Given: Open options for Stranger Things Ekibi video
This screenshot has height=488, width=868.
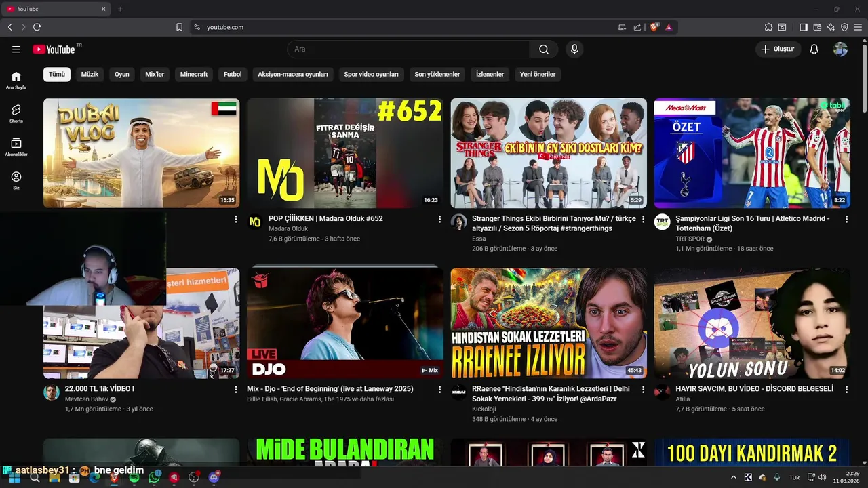Looking at the screenshot, I should 643,220.
